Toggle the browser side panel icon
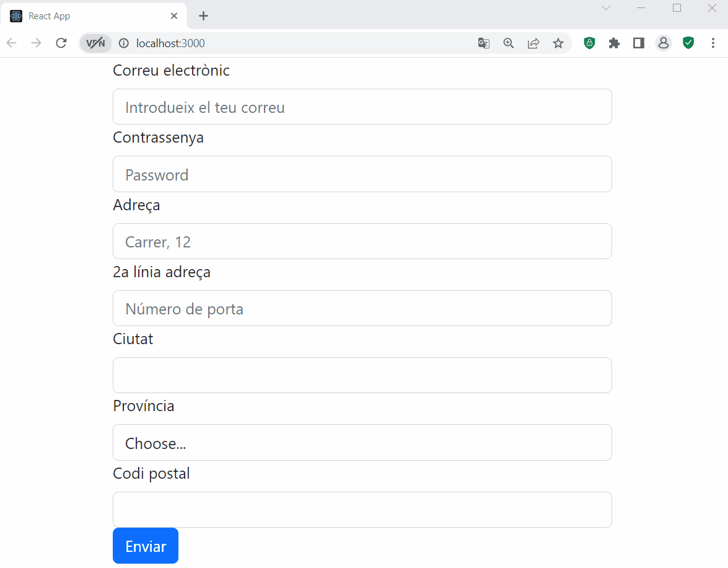Viewport: 728px width, 568px height. pyautogui.click(x=639, y=43)
